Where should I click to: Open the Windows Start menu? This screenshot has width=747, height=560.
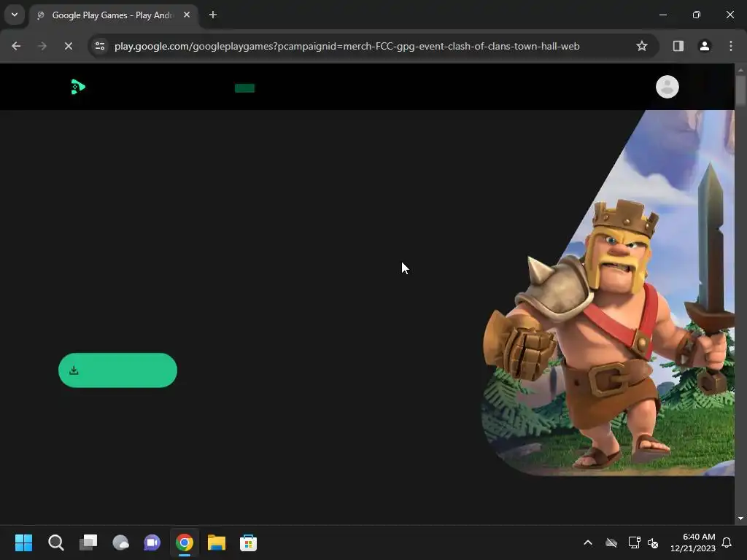click(24, 542)
